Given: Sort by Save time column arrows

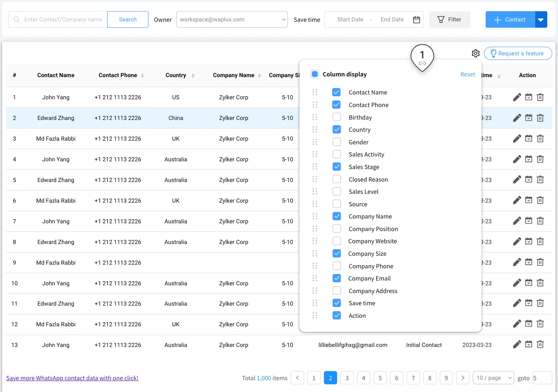Looking at the screenshot, I should pyautogui.click(x=499, y=76).
